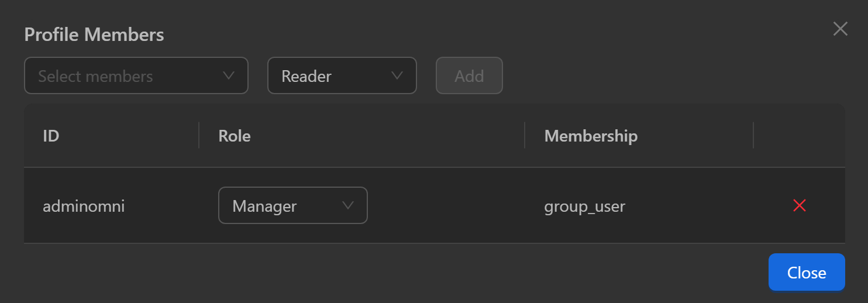Click divider right of Membership header
This screenshot has width=868, height=303.
[753, 136]
